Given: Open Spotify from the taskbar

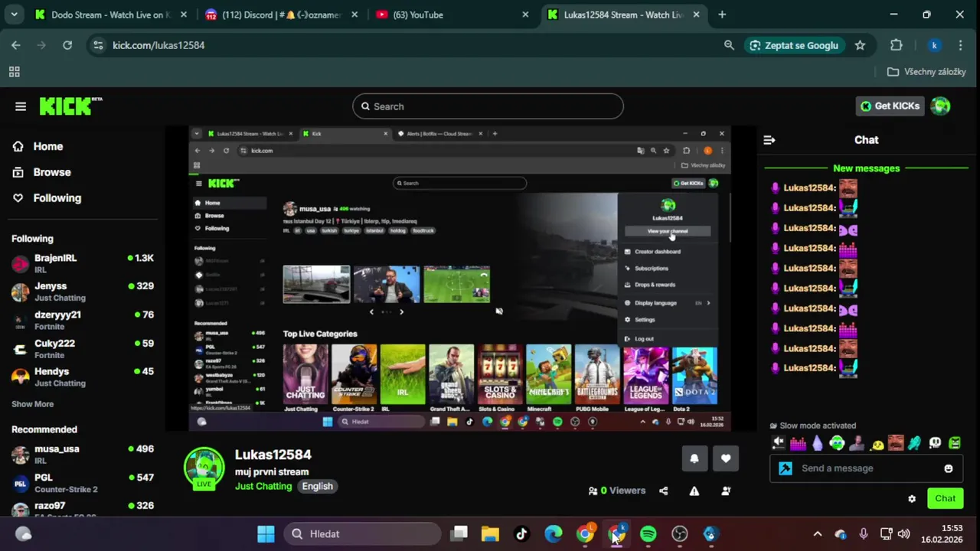Looking at the screenshot, I should click(x=648, y=534).
